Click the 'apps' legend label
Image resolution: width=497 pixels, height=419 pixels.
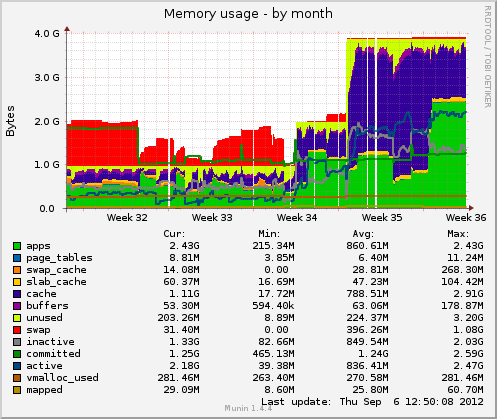[38, 247]
